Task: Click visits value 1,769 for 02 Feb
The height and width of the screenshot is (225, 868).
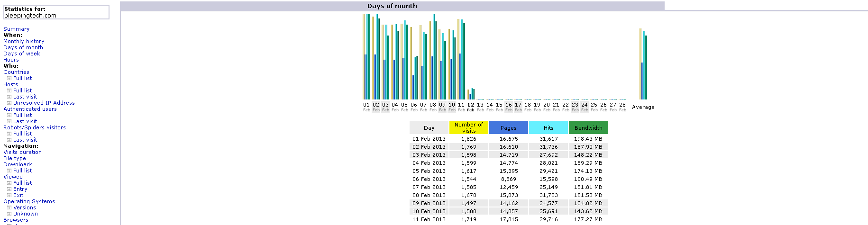Action: click(x=469, y=147)
